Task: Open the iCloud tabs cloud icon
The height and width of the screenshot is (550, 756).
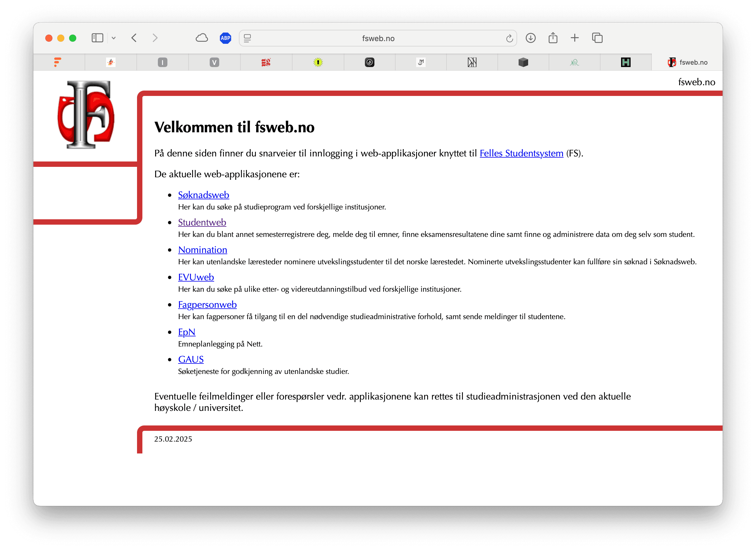Action: [202, 38]
